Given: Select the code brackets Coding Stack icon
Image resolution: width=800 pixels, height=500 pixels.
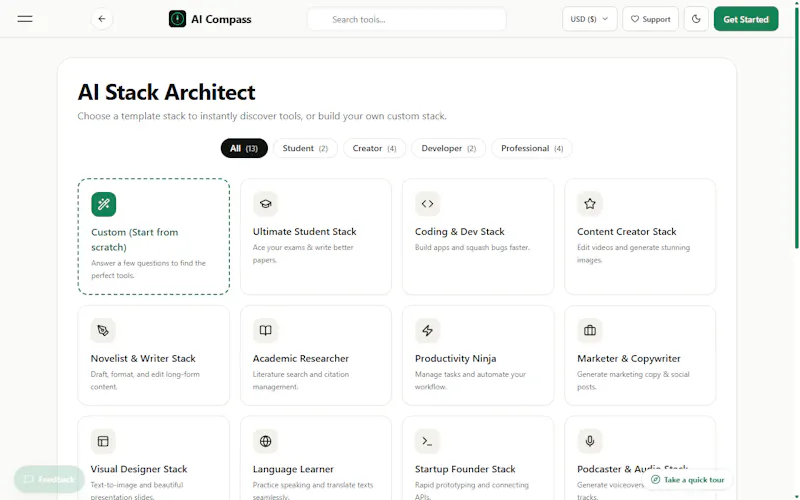Looking at the screenshot, I should [x=428, y=204].
